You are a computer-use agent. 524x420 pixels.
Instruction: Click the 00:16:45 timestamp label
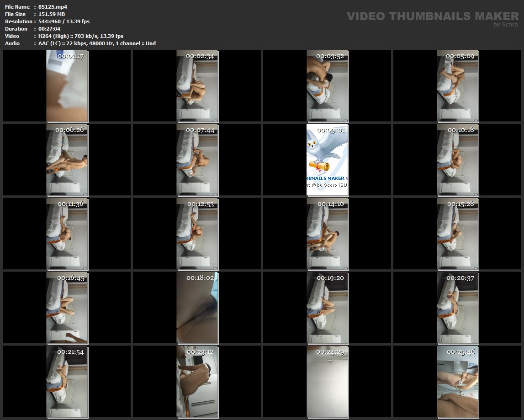[x=70, y=278]
